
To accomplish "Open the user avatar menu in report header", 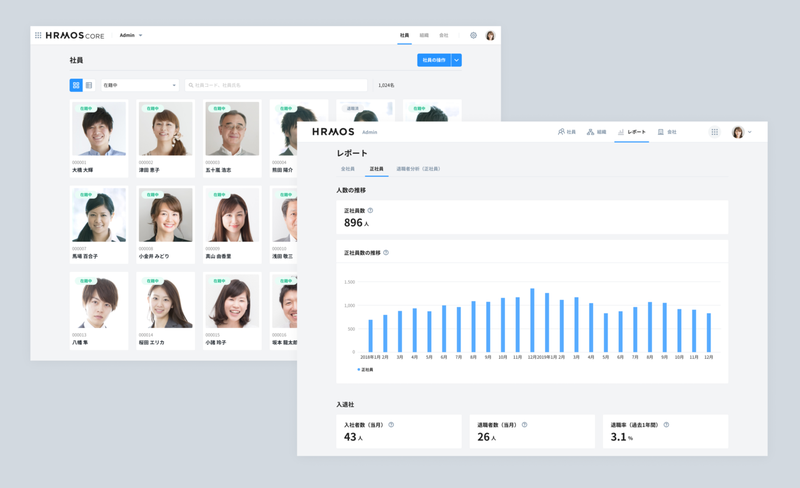I will [x=742, y=132].
